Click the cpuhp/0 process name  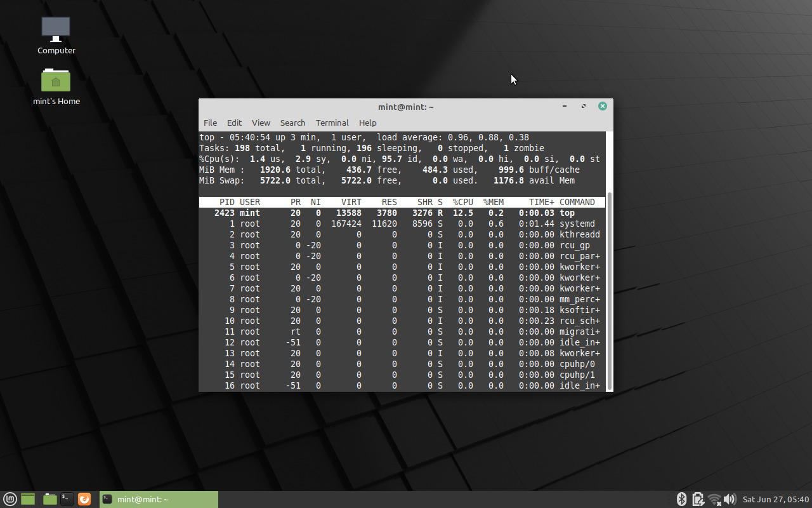point(577,364)
